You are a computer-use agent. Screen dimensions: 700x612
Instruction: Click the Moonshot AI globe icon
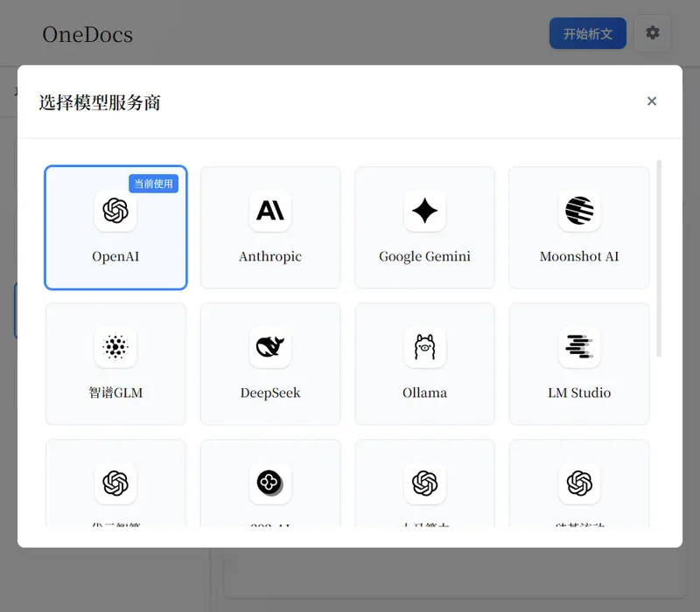[579, 211]
